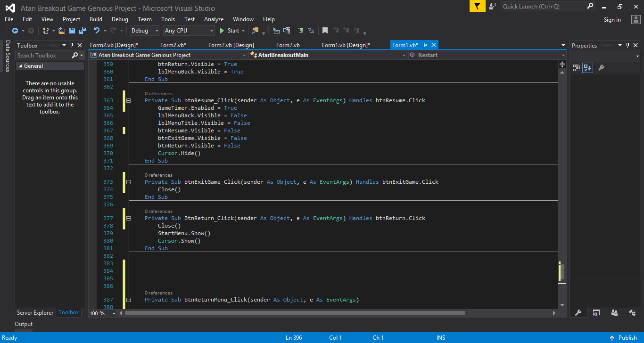Comment out the selected lines icon
Screen dimensions: 644x343
301,31
